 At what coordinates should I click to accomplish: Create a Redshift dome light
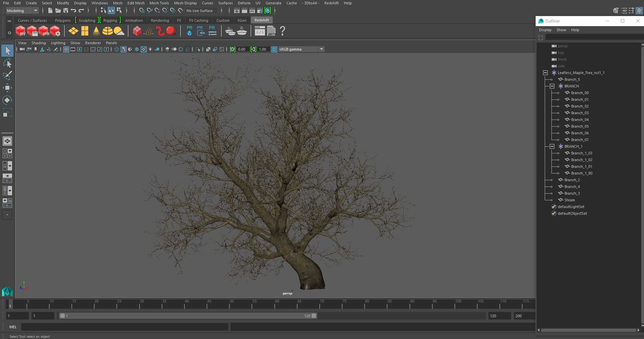[107, 31]
